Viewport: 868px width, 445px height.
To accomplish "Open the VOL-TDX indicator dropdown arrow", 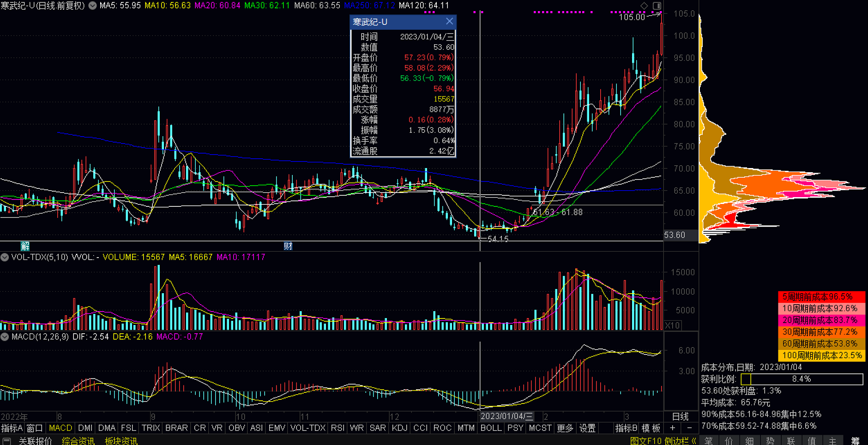I will pos(5,257).
